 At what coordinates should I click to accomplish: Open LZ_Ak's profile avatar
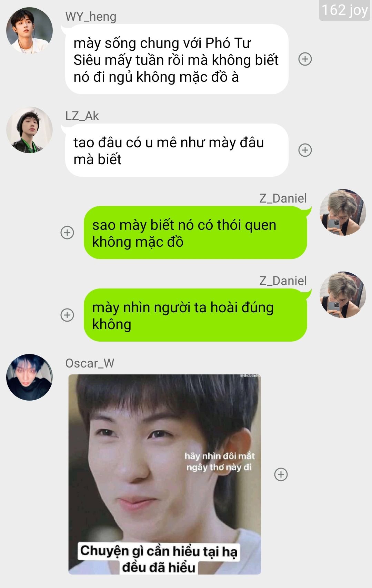pyautogui.click(x=30, y=130)
